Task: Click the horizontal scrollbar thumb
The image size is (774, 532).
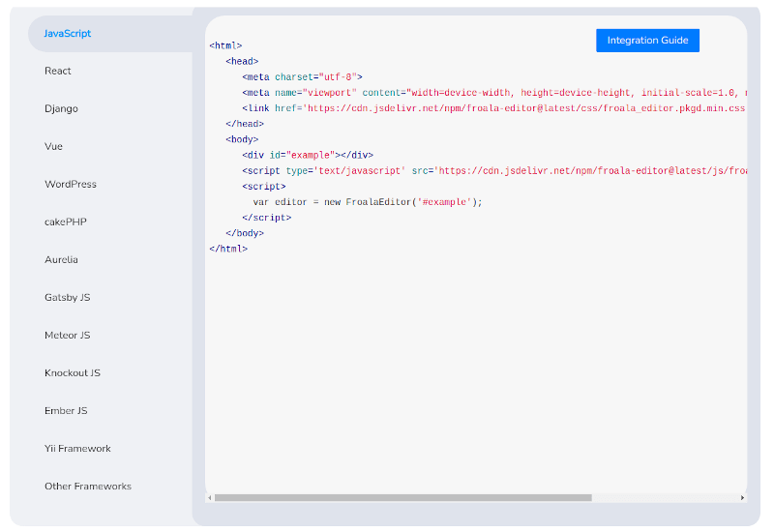Action: click(x=402, y=498)
